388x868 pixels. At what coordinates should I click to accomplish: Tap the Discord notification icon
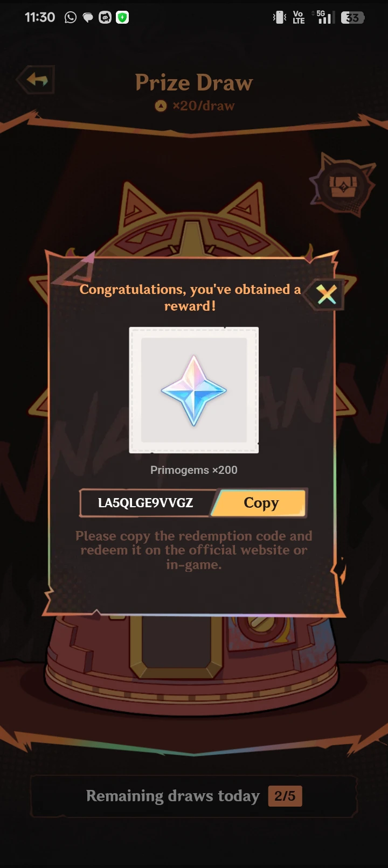coord(105,18)
